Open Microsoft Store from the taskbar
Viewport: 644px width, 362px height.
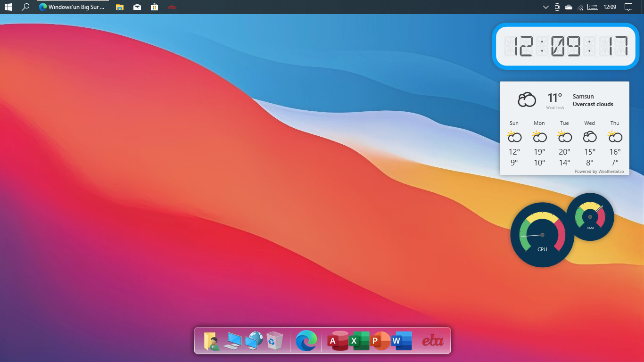click(x=154, y=7)
